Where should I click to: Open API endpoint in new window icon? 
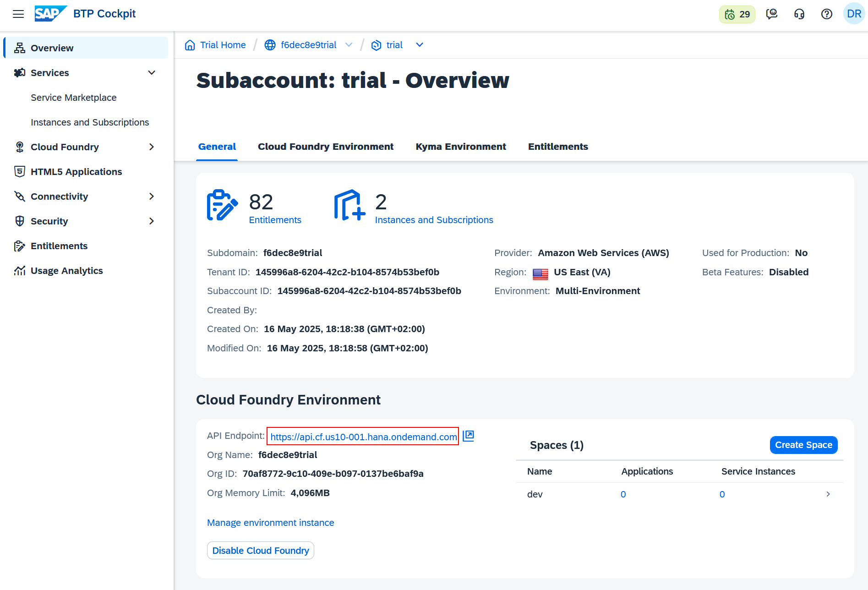468,436
